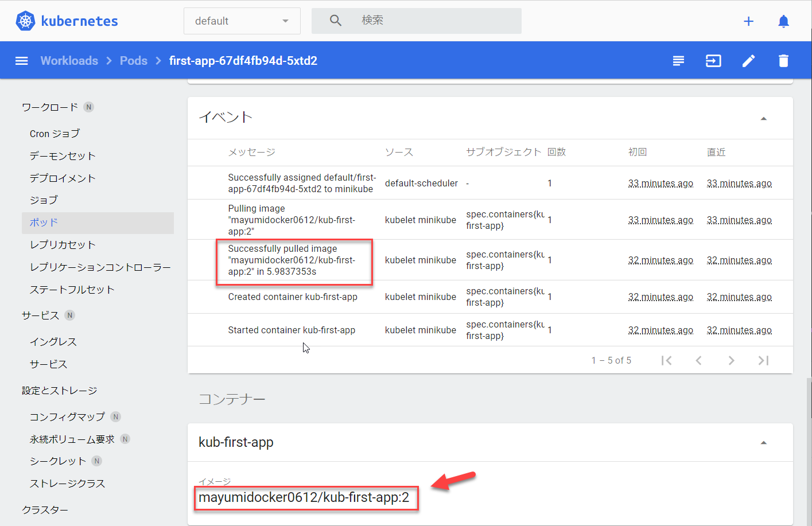Click the 'Pulling image' event message

[x=292, y=220]
